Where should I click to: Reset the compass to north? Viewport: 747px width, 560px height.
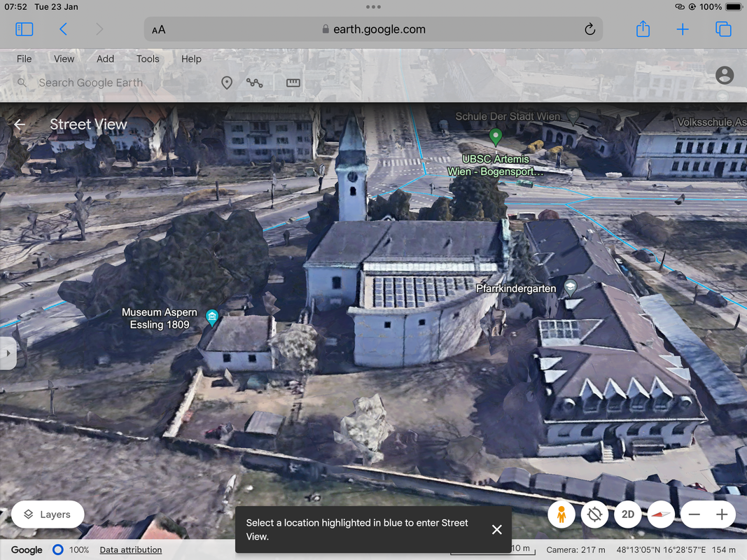(661, 514)
